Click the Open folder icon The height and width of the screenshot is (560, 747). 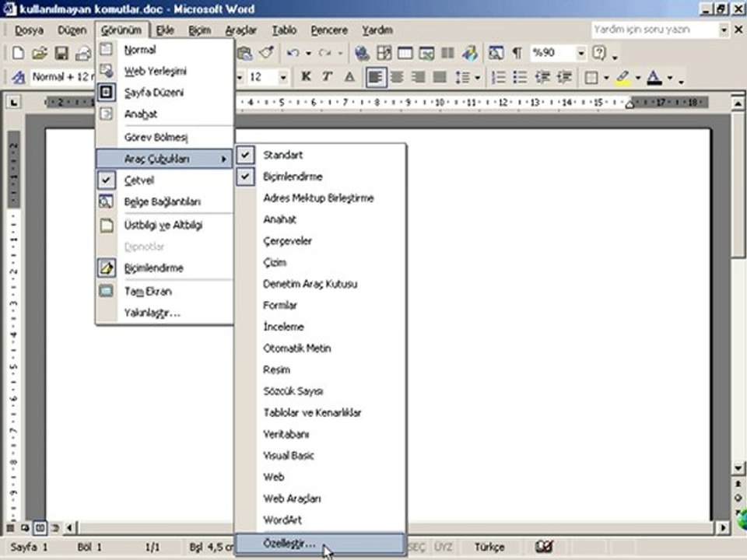pyautogui.click(x=40, y=53)
